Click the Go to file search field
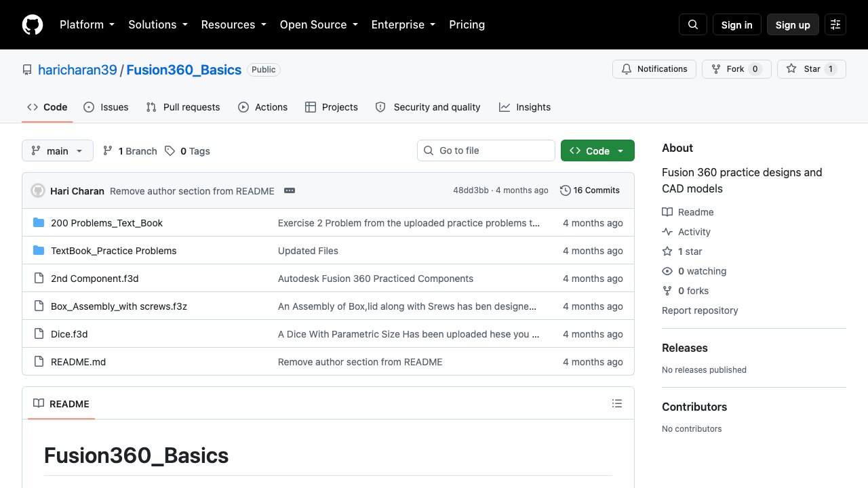The height and width of the screenshot is (488, 868). click(486, 150)
